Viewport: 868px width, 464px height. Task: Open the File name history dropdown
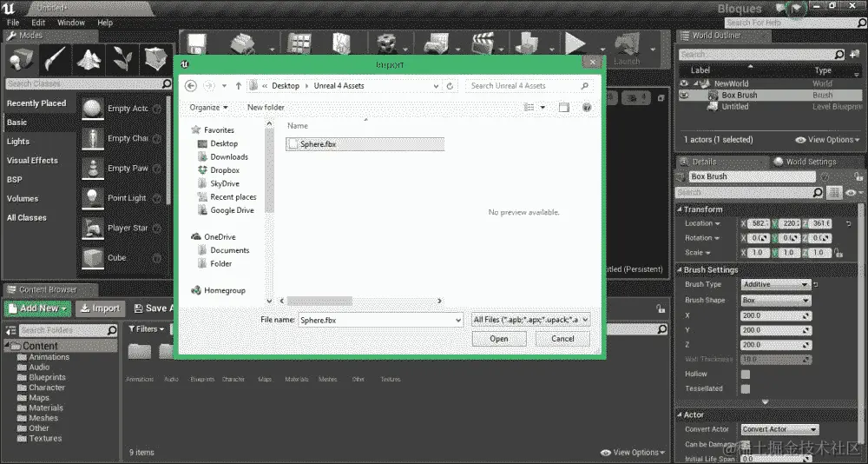457,321
